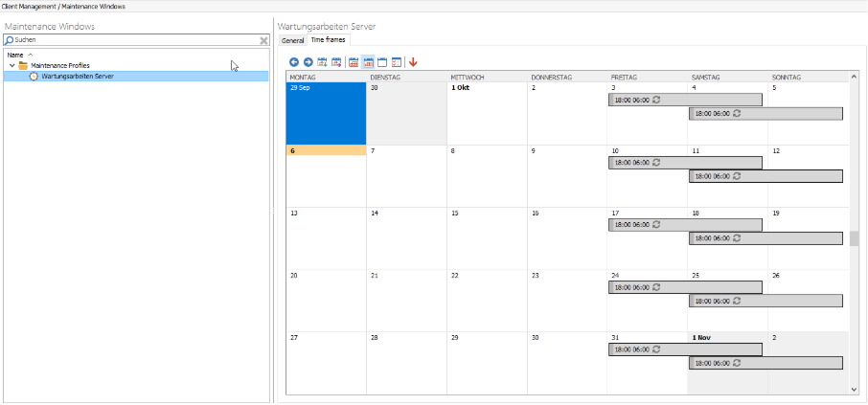Go to next period with blue right arrow

tap(308, 62)
